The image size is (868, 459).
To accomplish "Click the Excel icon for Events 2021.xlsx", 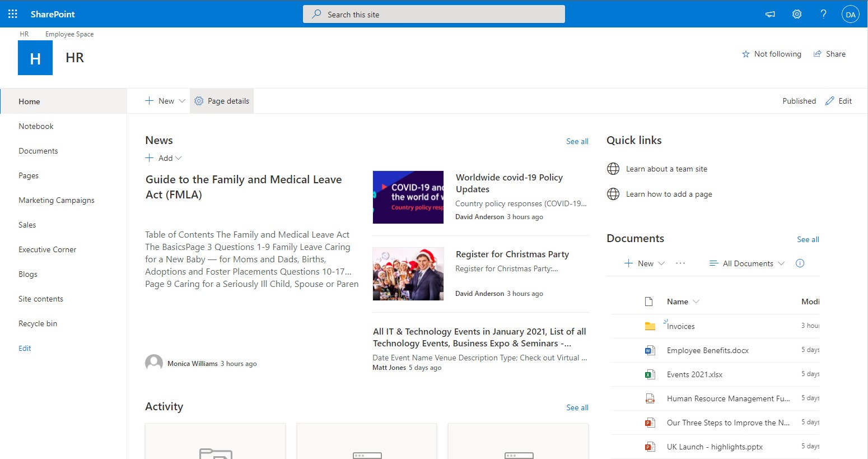I will coord(650,374).
